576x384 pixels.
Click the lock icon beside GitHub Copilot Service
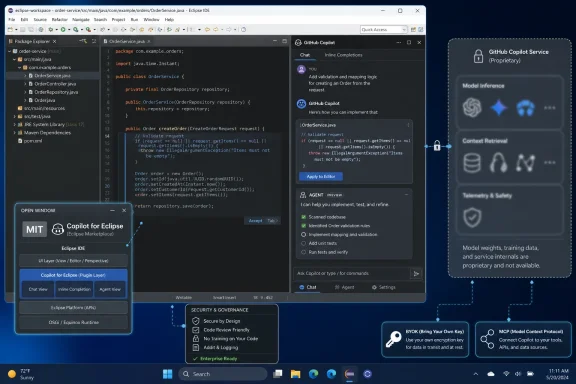(478, 56)
